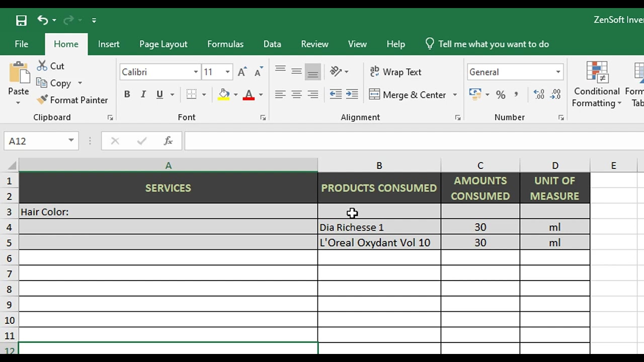Screen dimensions: 644x362
Task: Switch to the Insert tab
Action: click(x=109, y=44)
